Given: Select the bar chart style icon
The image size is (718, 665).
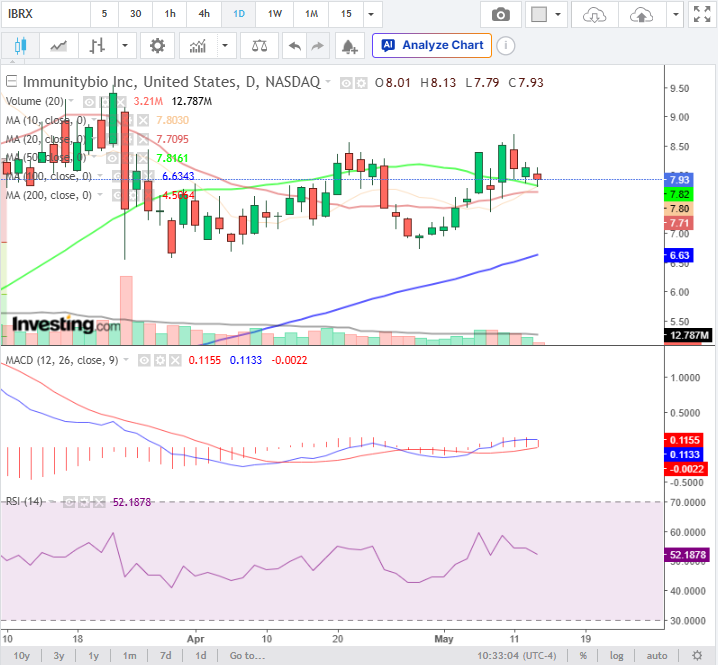Looking at the screenshot, I should pyautogui.click(x=97, y=46).
